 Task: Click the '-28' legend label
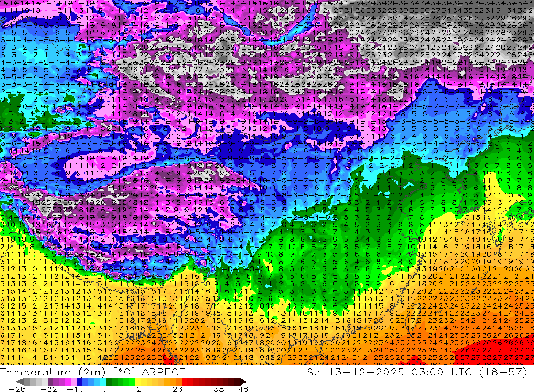pyautogui.click(x=17, y=389)
